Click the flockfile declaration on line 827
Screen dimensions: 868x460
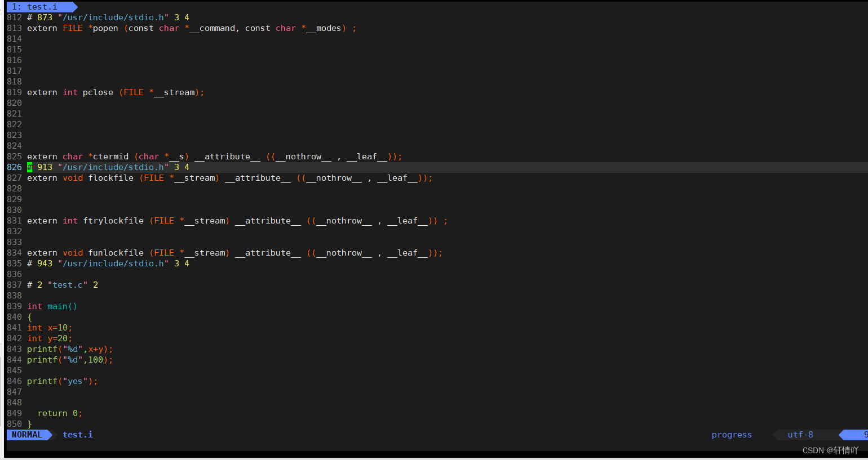pyautogui.click(x=230, y=178)
